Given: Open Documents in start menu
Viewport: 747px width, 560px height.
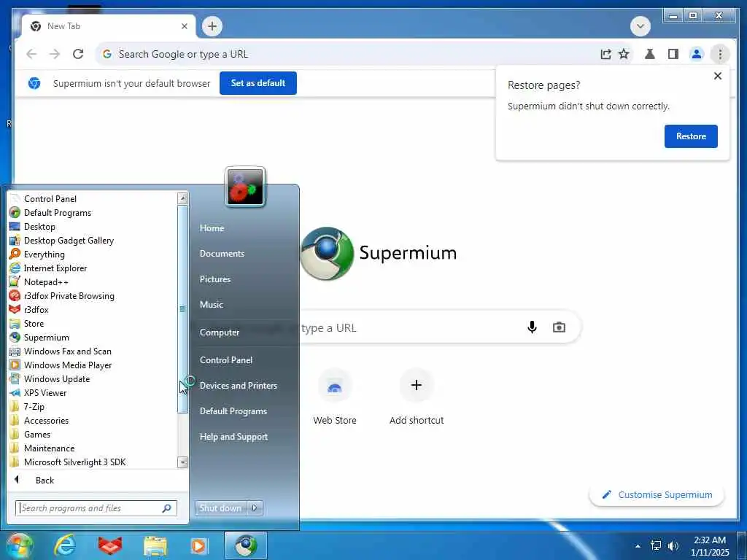Looking at the screenshot, I should [222, 254].
